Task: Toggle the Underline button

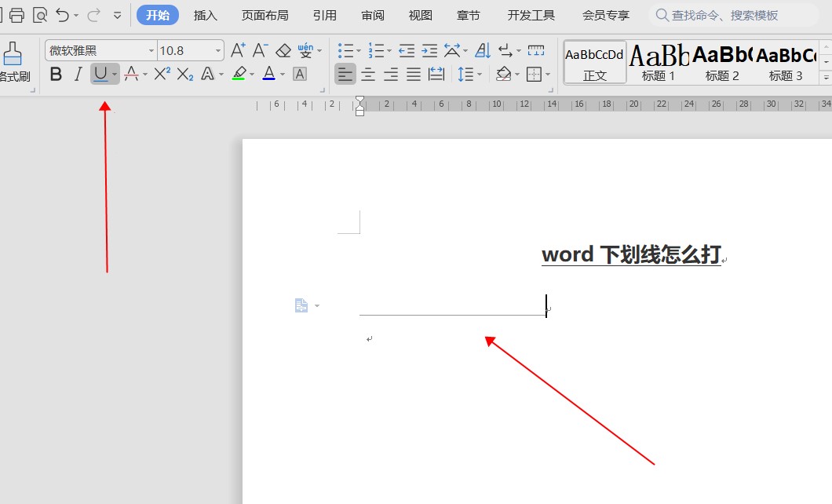Action: click(100, 74)
